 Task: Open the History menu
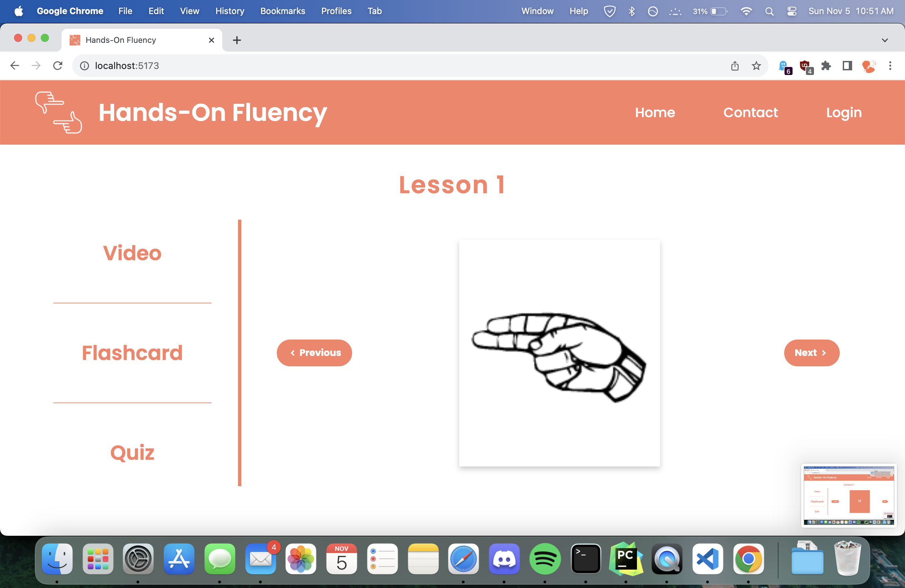coord(230,11)
